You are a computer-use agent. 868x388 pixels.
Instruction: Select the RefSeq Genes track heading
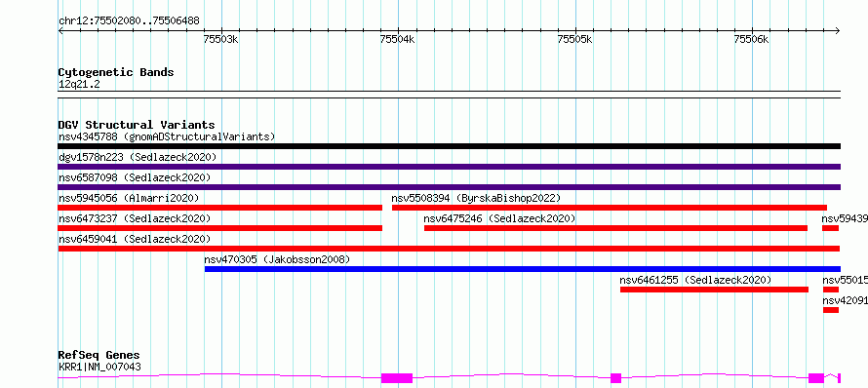click(x=99, y=356)
